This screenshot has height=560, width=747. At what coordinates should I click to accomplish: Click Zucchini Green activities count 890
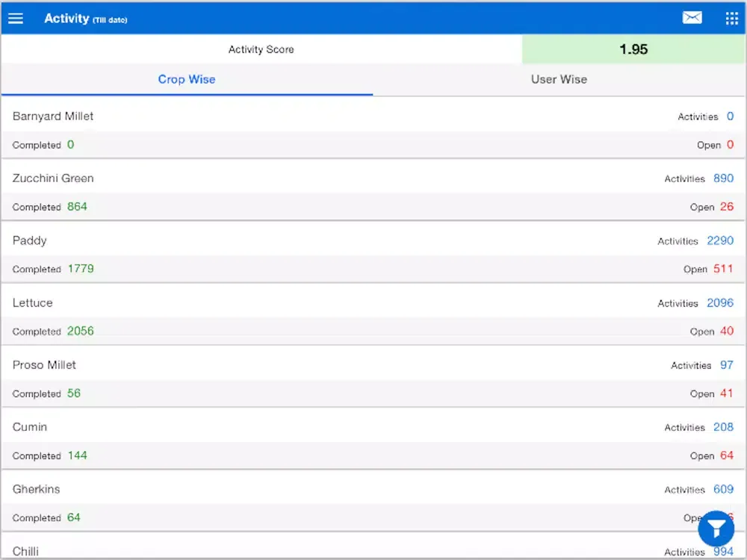pos(723,178)
